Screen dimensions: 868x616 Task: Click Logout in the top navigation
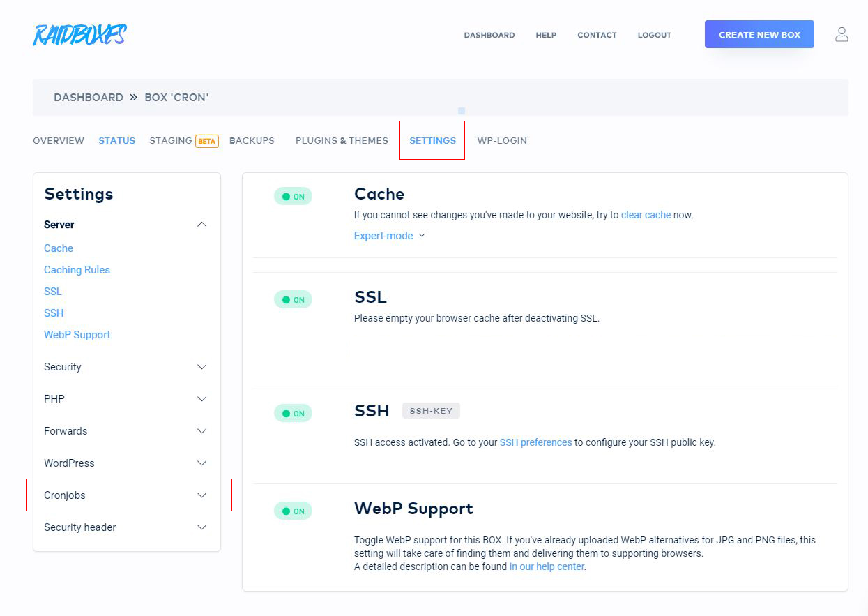(x=655, y=35)
